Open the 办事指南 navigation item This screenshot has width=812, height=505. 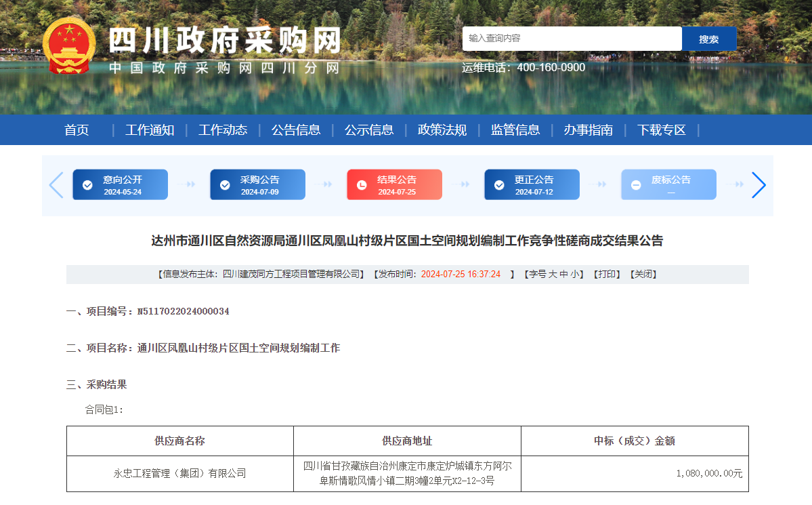tap(588, 130)
